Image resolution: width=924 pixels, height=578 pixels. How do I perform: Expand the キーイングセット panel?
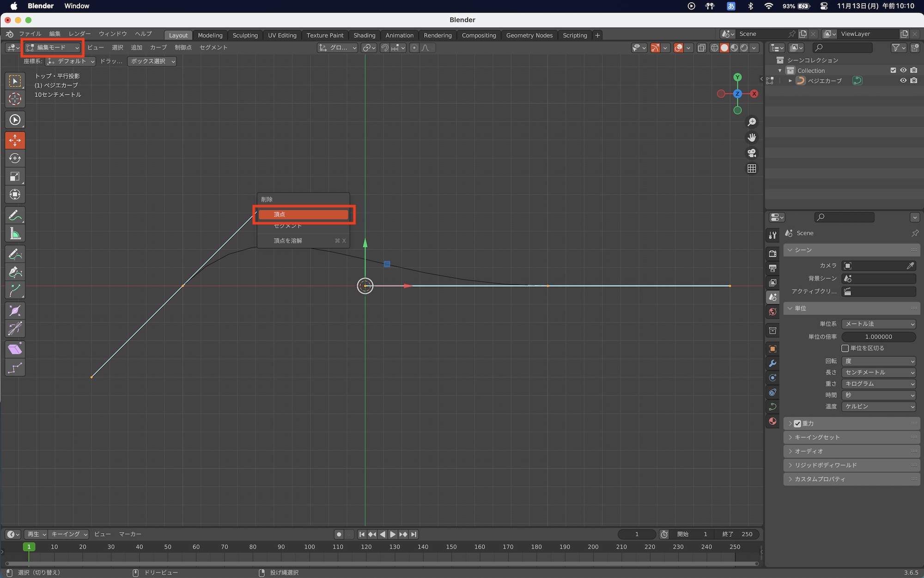817,437
